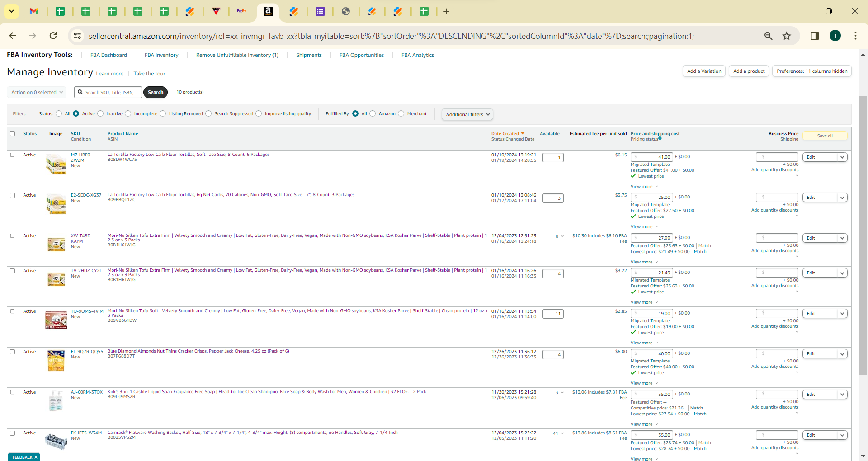
Task: Click Add a Variation button
Action: point(704,71)
